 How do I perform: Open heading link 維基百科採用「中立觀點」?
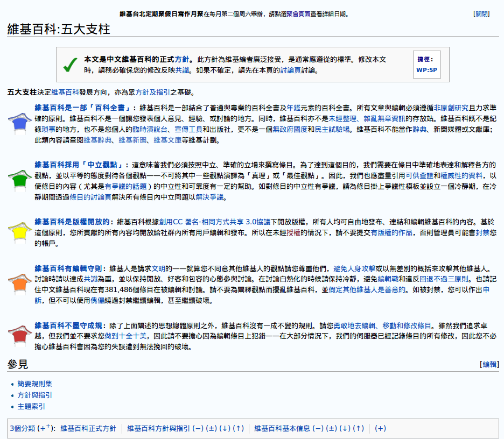(x=79, y=165)
